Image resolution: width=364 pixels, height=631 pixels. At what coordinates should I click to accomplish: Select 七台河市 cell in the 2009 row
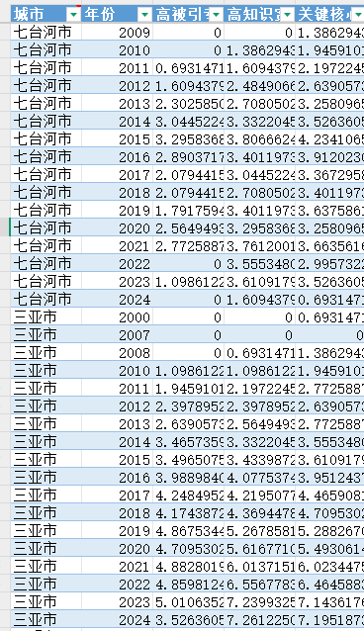(x=45, y=32)
